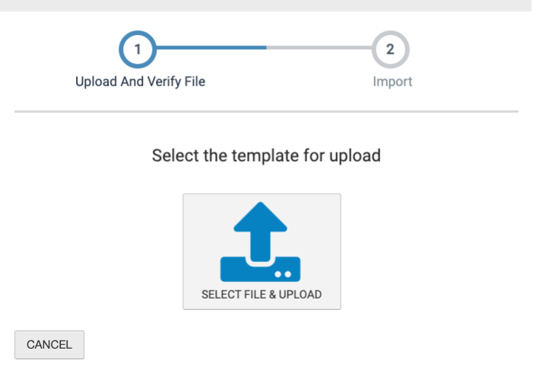The height and width of the screenshot is (392, 533).
Task: Click the blue upload arrow icon
Action: [260, 242]
